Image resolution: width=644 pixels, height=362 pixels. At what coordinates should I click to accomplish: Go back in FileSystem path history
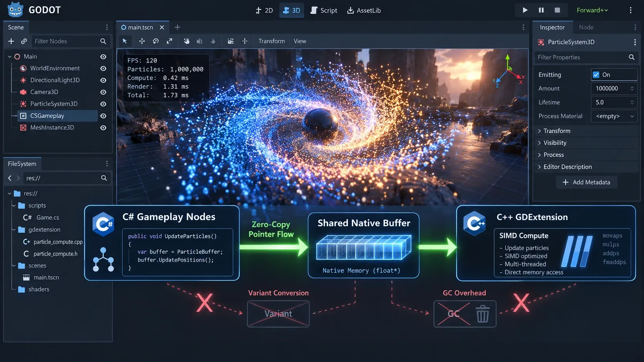10,178
